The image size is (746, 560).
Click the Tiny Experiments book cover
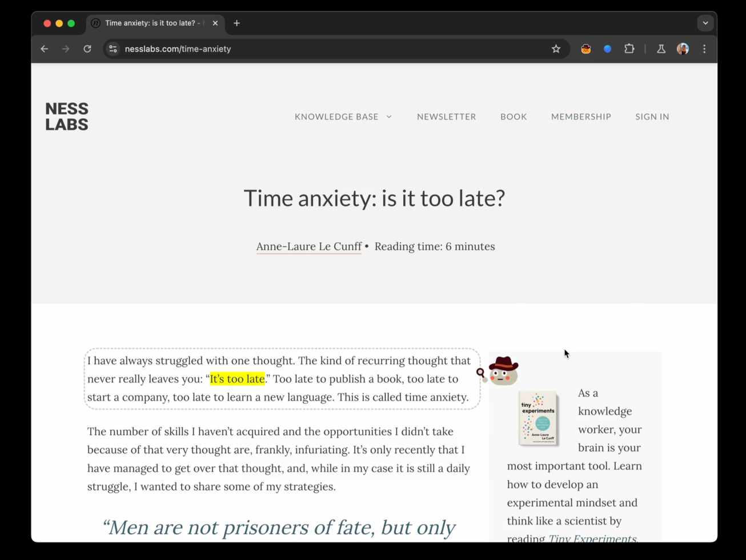pos(538,418)
